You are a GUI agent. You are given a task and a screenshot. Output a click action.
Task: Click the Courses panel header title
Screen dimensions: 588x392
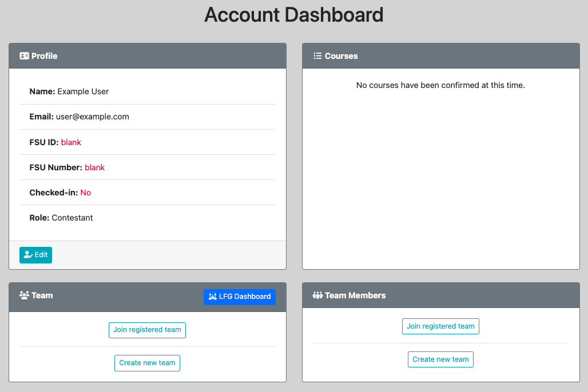point(341,56)
